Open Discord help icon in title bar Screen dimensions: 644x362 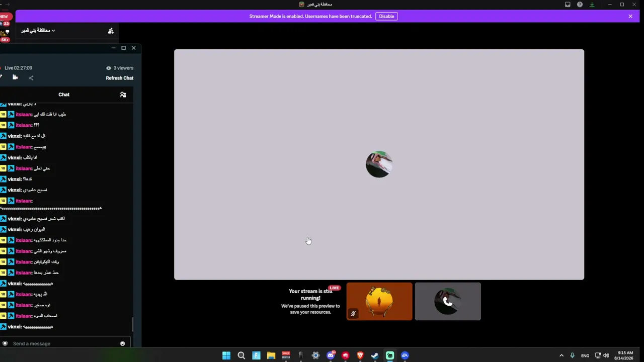click(x=580, y=5)
